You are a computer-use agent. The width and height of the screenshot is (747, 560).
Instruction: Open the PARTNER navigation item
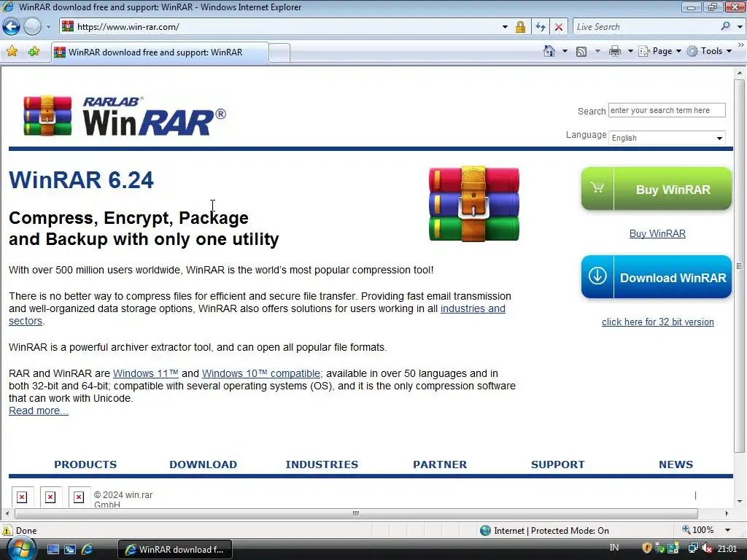(440, 464)
